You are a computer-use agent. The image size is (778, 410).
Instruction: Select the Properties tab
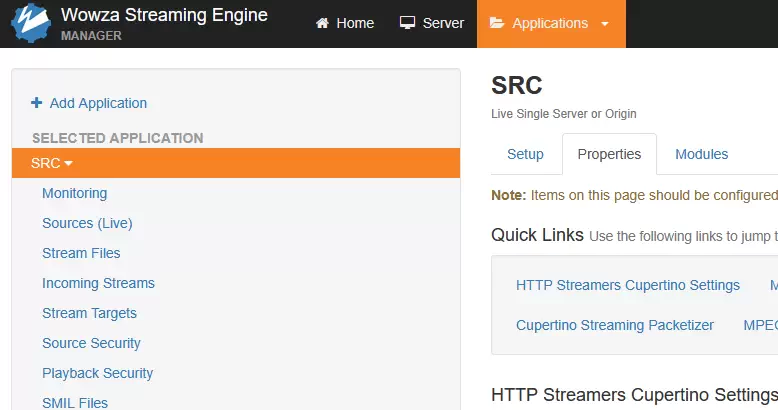pyautogui.click(x=609, y=154)
